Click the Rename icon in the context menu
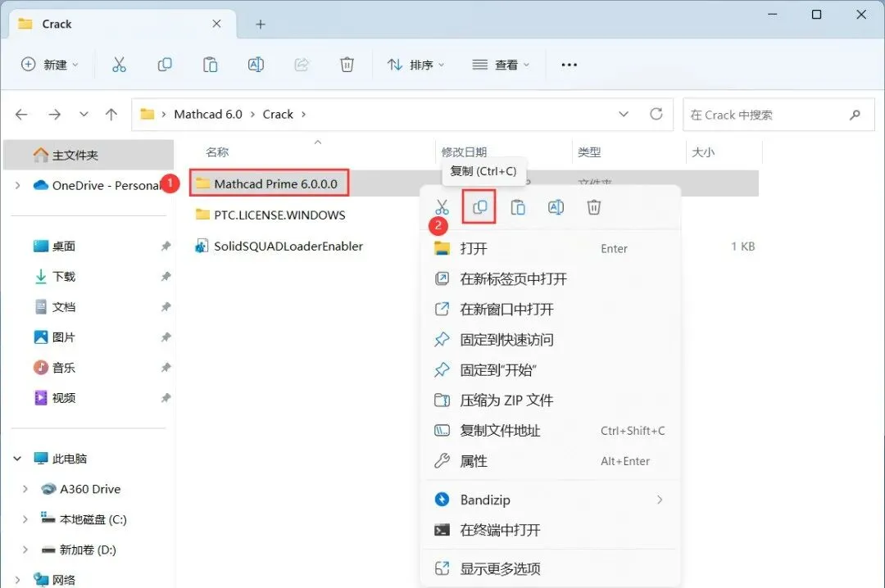 [x=556, y=207]
